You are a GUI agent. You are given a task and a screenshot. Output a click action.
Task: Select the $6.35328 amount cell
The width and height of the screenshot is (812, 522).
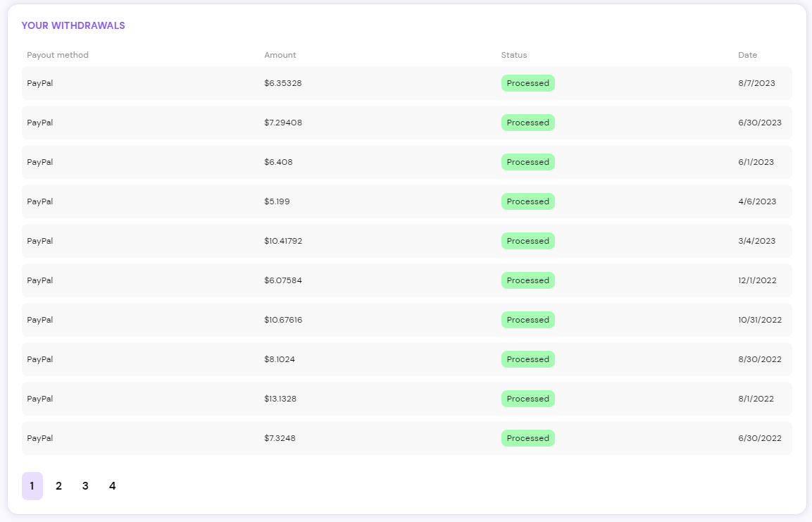(x=282, y=83)
